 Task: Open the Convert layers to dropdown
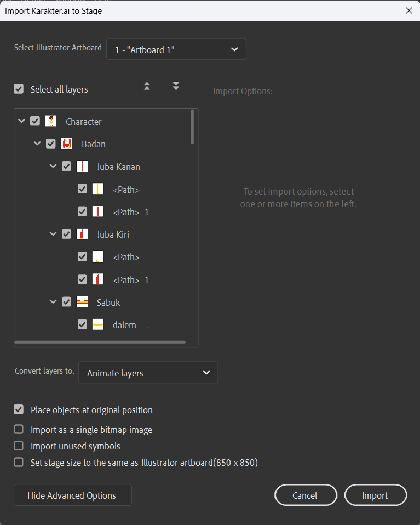[x=148, y=372]
